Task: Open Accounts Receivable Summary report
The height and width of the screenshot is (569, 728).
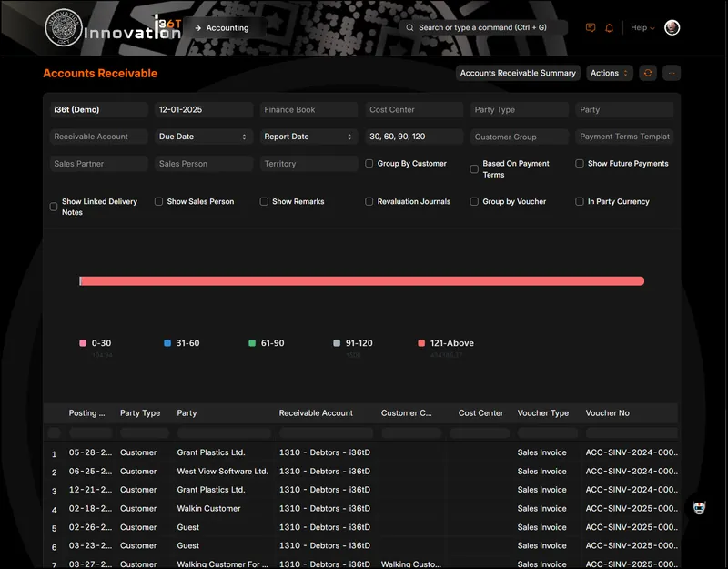Action: click(x=518, y=73)
